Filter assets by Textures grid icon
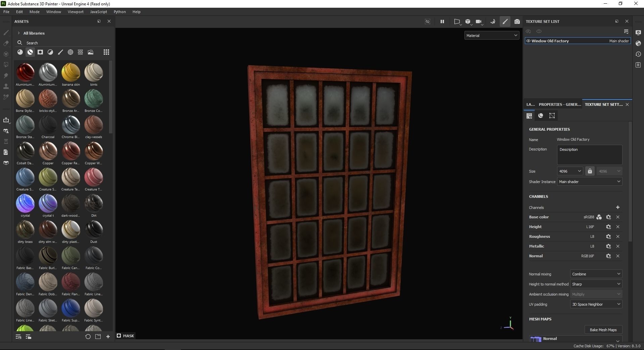This screenshot has height=350, width=644. pos(81,52)
